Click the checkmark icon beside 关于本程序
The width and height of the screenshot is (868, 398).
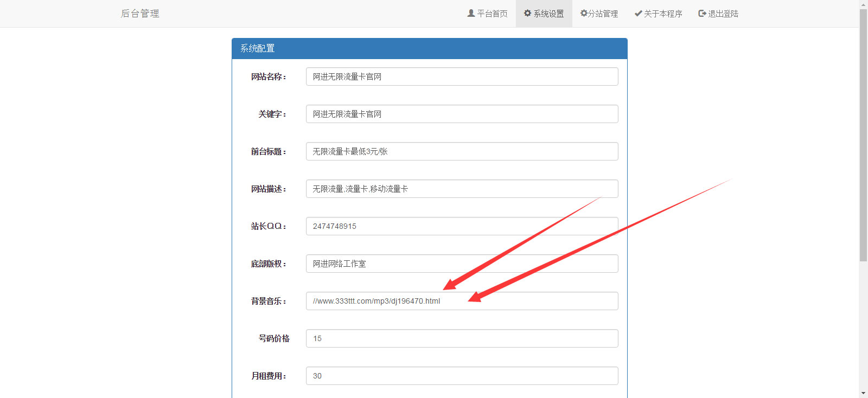tap(639, 14)
